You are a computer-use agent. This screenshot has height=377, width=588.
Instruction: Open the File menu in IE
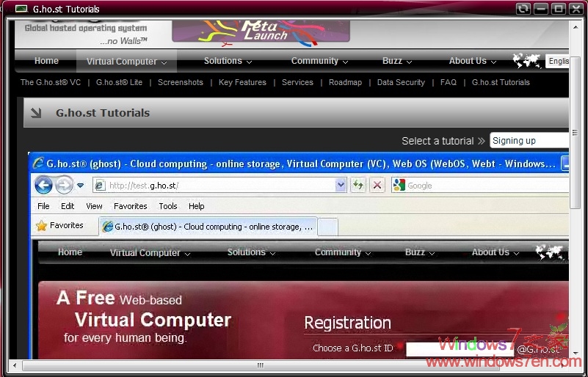point(43,206)
